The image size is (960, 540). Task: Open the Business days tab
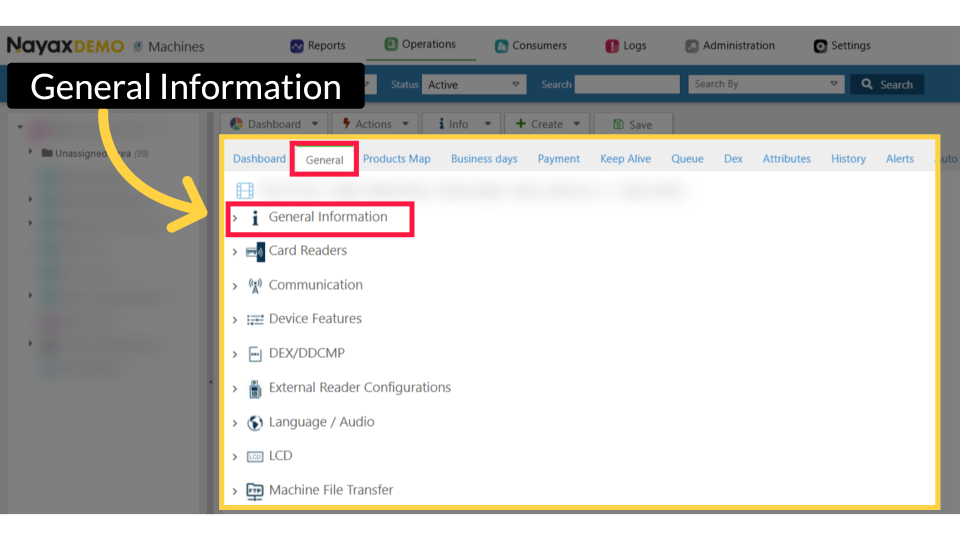[x=484, y=159]
